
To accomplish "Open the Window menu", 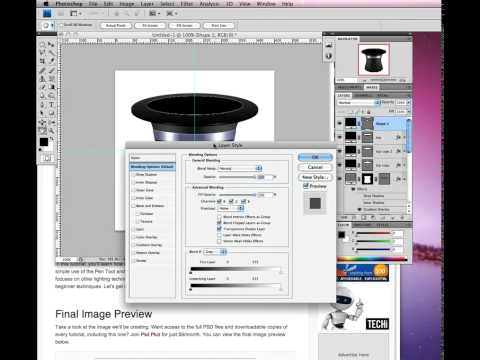I will coord(266,4).
